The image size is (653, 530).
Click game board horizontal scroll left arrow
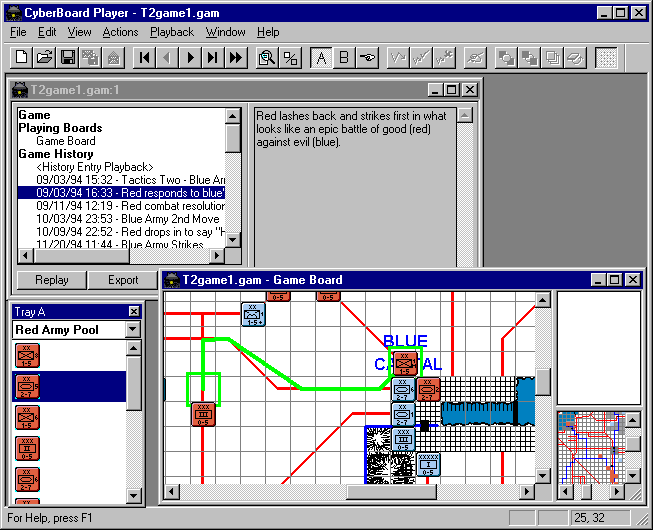point(172,492)
